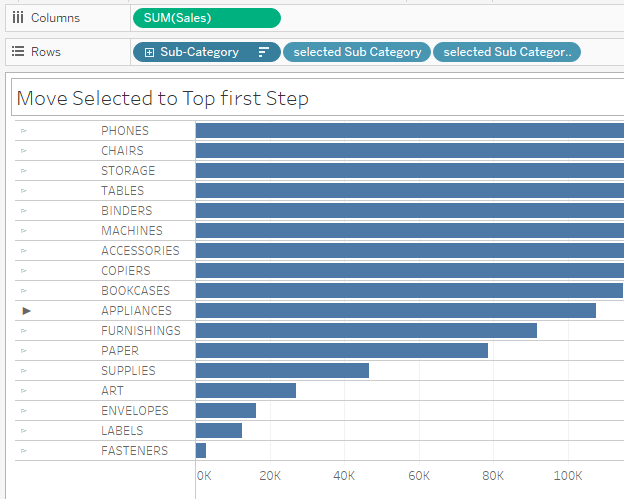Click the chart title Move Selected to Top
Viewport: 624px width, 499px height.
[x=163, y=98]
